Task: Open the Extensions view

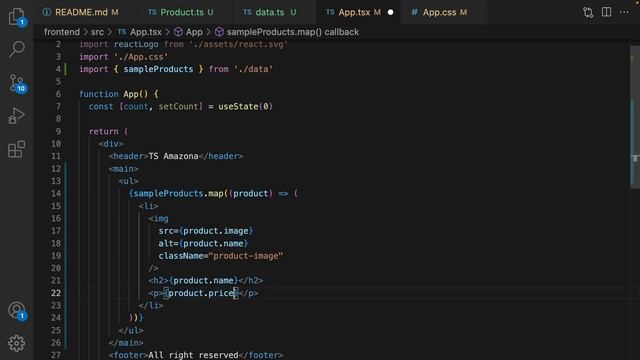Action: tap(16, 149)
